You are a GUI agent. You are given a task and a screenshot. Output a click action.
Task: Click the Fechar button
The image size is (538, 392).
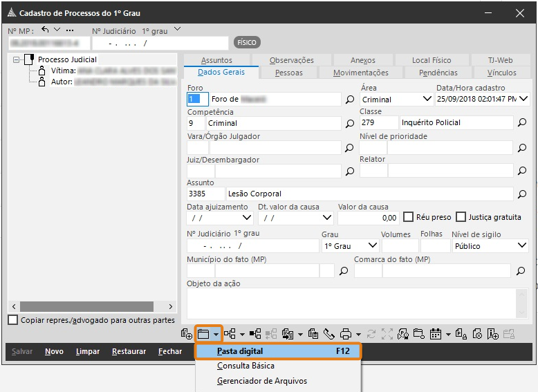tap(170, 351)
